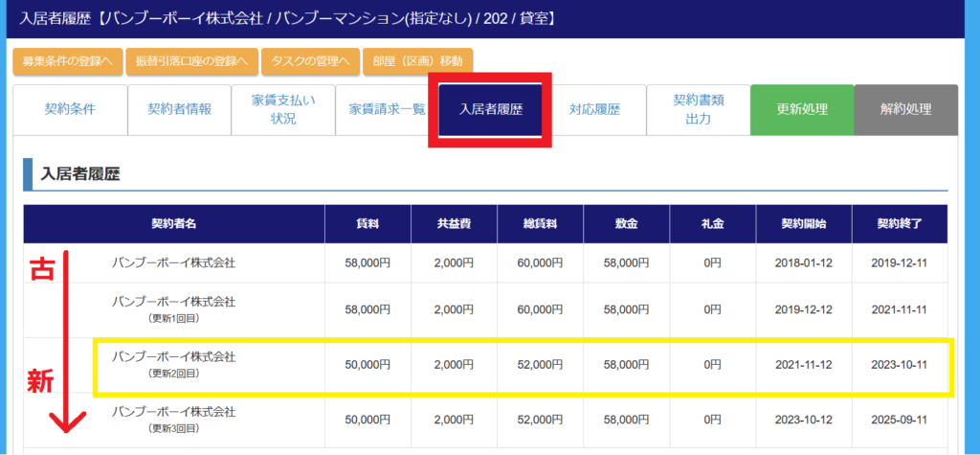Click 契約終了 column header
The image size is (980, 455).
click(900, 224)
